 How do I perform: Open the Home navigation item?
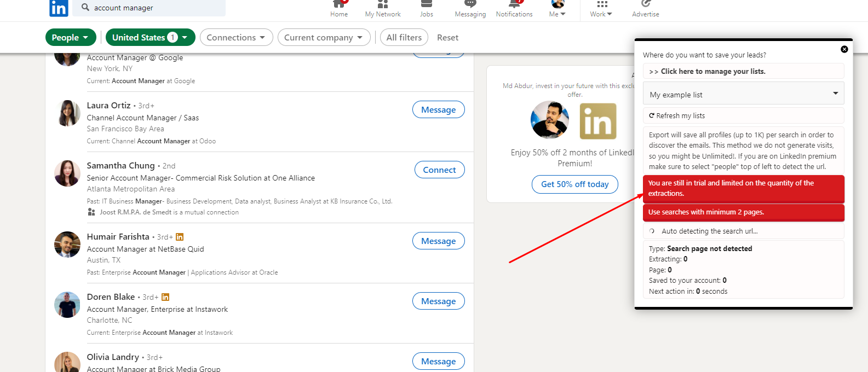tap(339, 9)
